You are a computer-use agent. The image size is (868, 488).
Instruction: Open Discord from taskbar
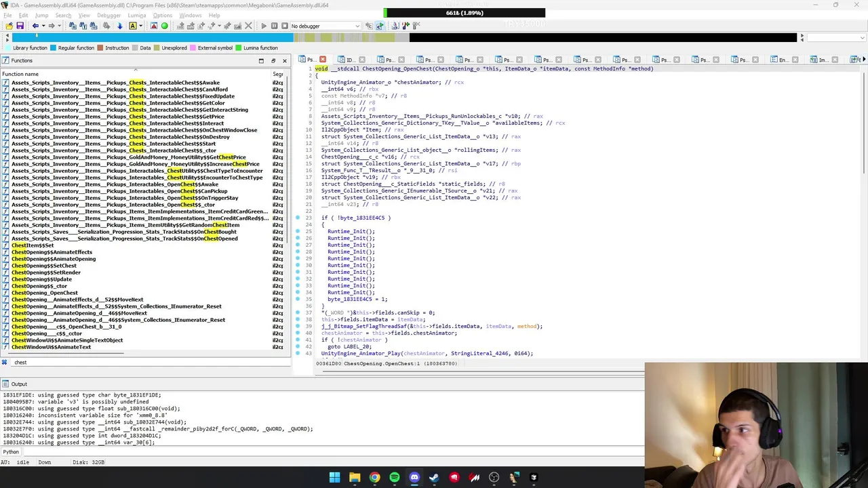pyautogui.click(x=414, y=478)
